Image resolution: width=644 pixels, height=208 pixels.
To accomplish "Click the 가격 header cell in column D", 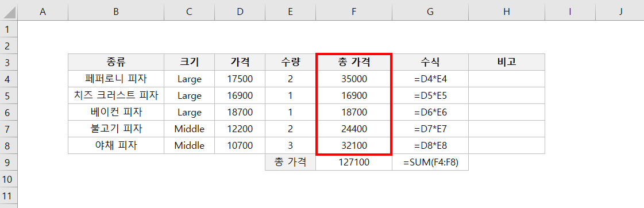I will pyautogui.click(x=240, y=62).
